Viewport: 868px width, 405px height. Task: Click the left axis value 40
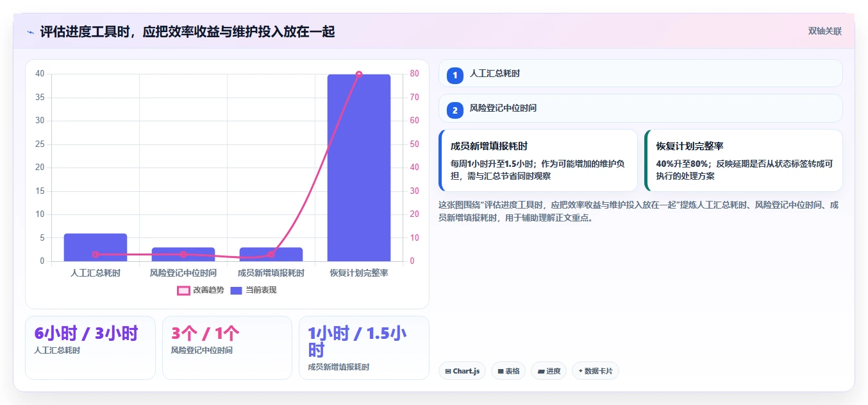[40, 74]
